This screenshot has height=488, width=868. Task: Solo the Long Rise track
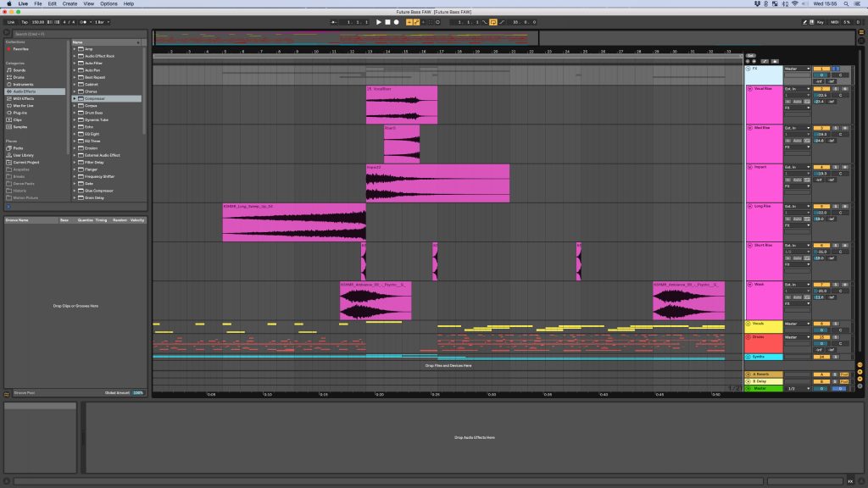tap(836, 207)
